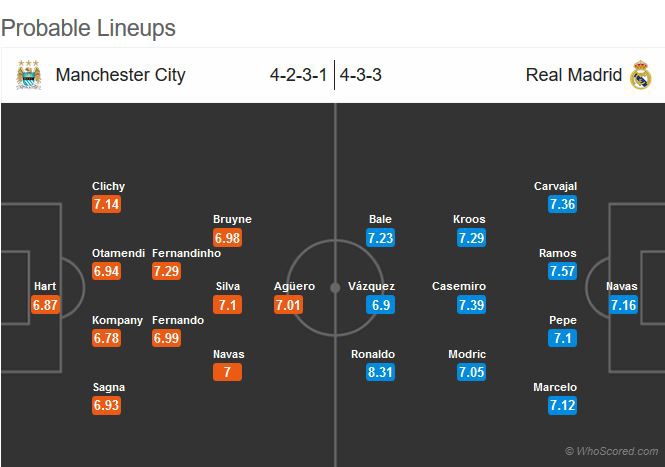Select the player name Marcelo
This screenshot has width=665, height=467.
point(555,387)
